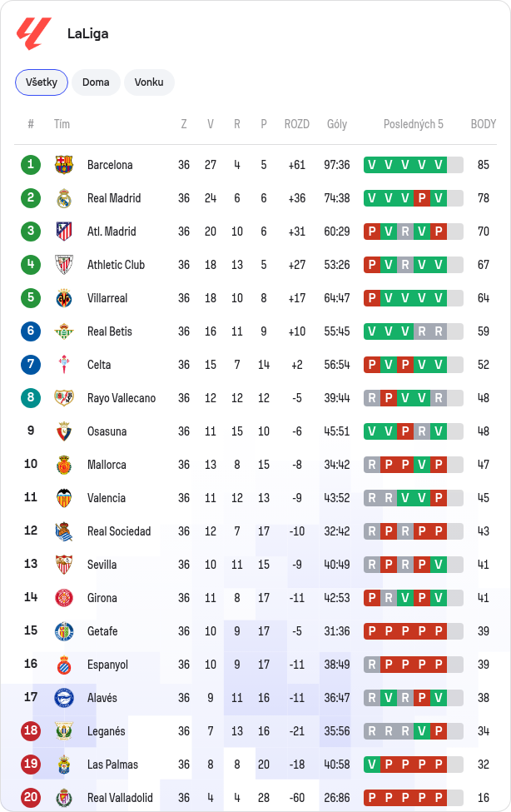The height and width of the screenshot is (812, 511).
Task: Click Barcelona's first green V result badge
Action: coord(372,165)
